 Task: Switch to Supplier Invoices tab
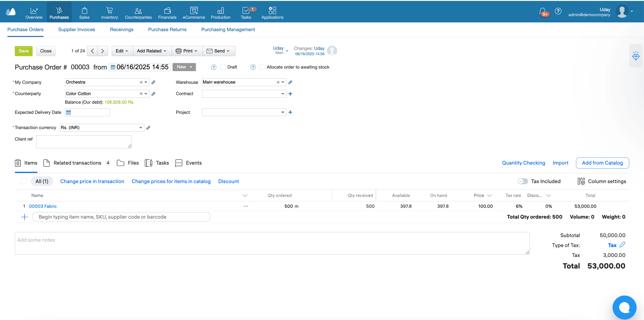point(77,30)
